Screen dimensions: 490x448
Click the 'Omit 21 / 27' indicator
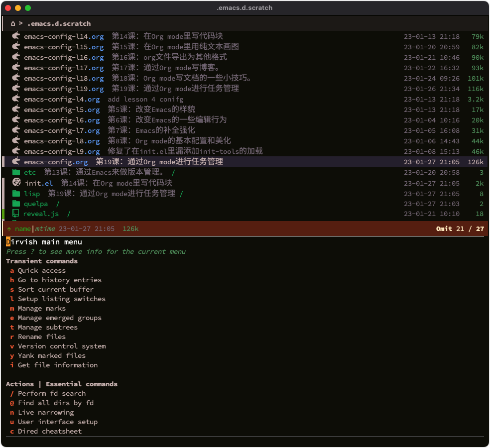tap(460, 229)
